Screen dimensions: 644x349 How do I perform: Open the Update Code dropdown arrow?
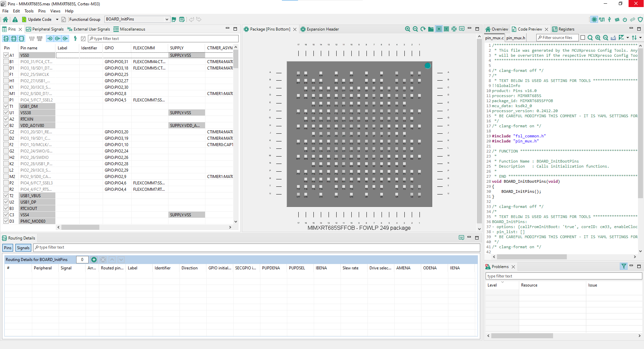pos(57,19)
